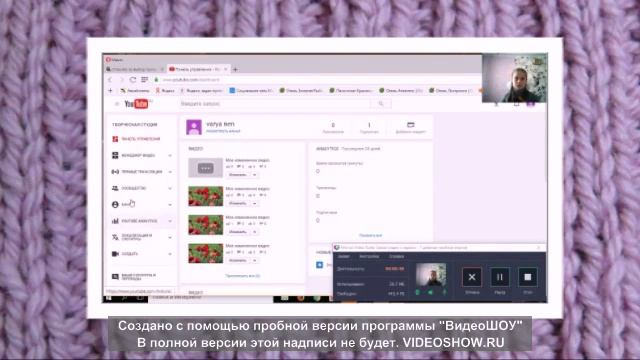The width and height of the screenshot is (640, 360).
Task: Click the purple channel avatar
Action: click(194, 127)
